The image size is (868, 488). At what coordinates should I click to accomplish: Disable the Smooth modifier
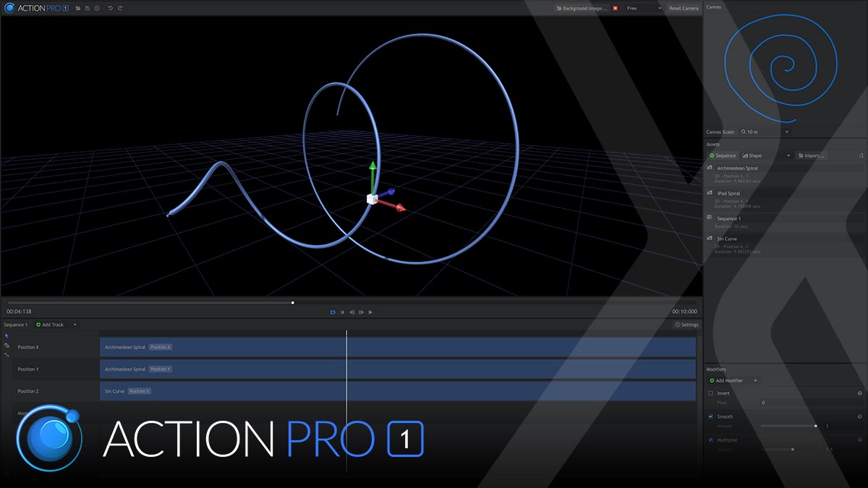coord(711,416)
